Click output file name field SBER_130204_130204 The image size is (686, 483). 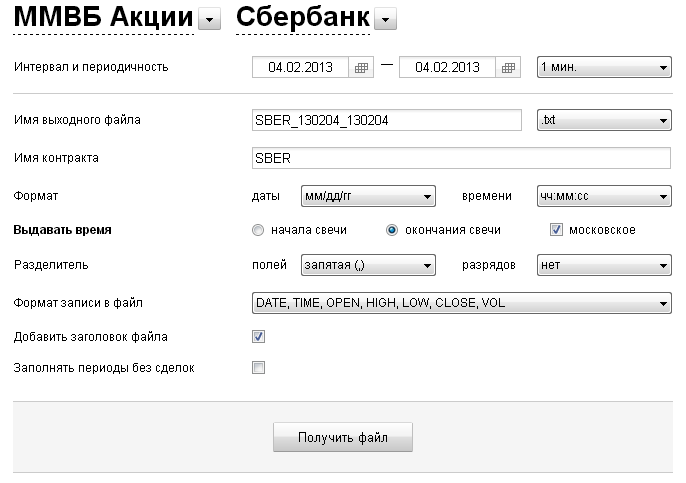click(387, 120)
